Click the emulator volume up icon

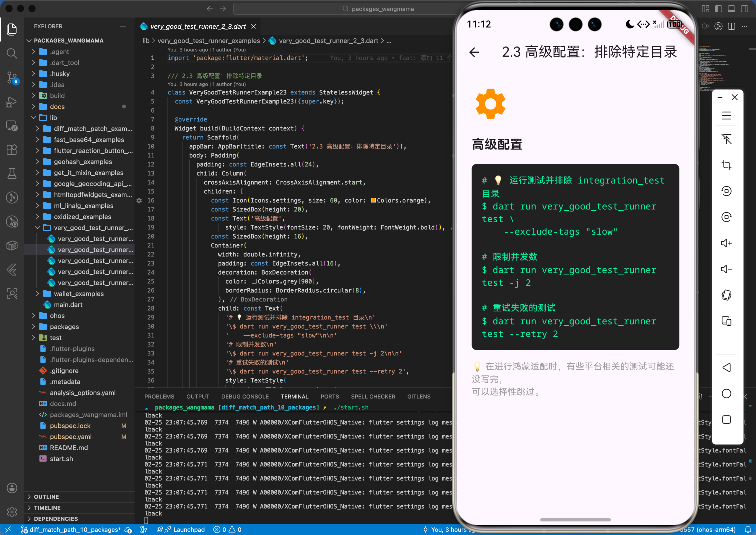pos(726,243)
